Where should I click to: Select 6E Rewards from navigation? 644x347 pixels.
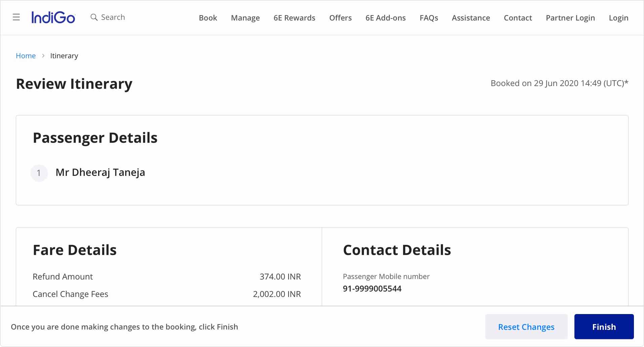pos(294,18)
